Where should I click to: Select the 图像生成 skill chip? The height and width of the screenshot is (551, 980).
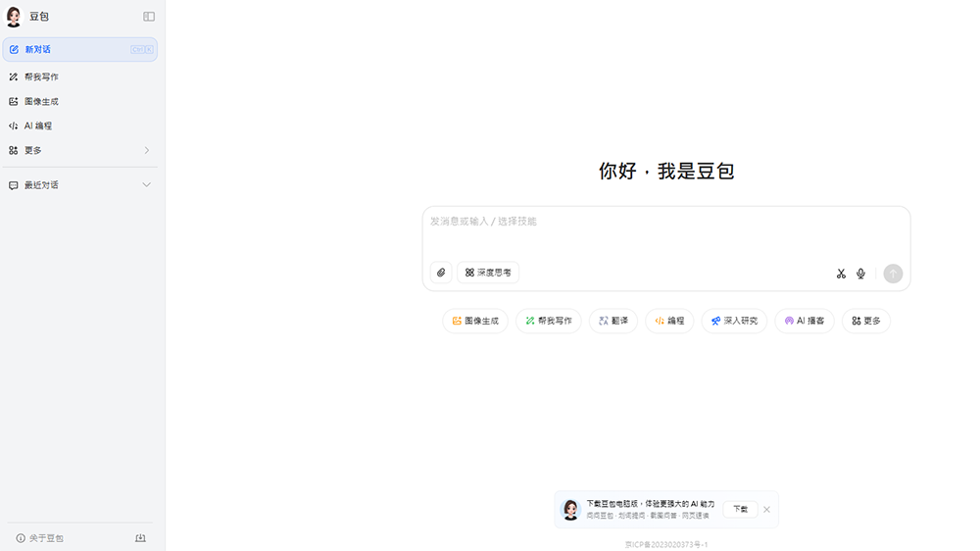[x=475, y=321]
